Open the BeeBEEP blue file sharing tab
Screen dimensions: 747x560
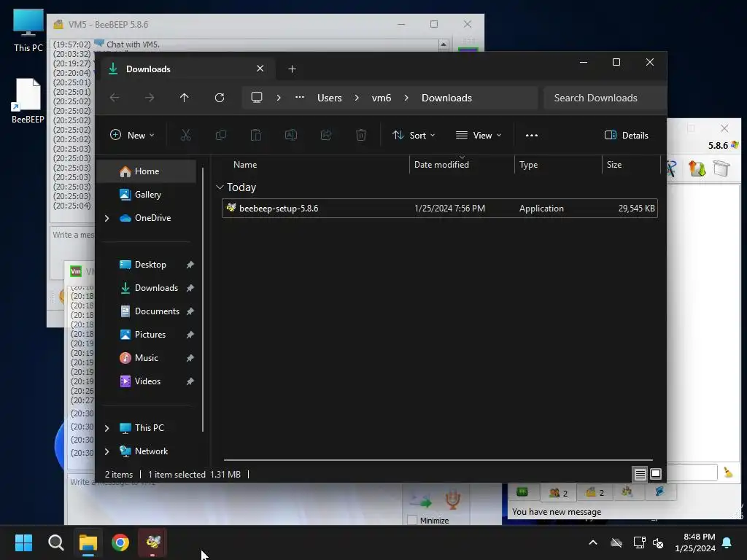pyautogui.click(x=659, y=492)
